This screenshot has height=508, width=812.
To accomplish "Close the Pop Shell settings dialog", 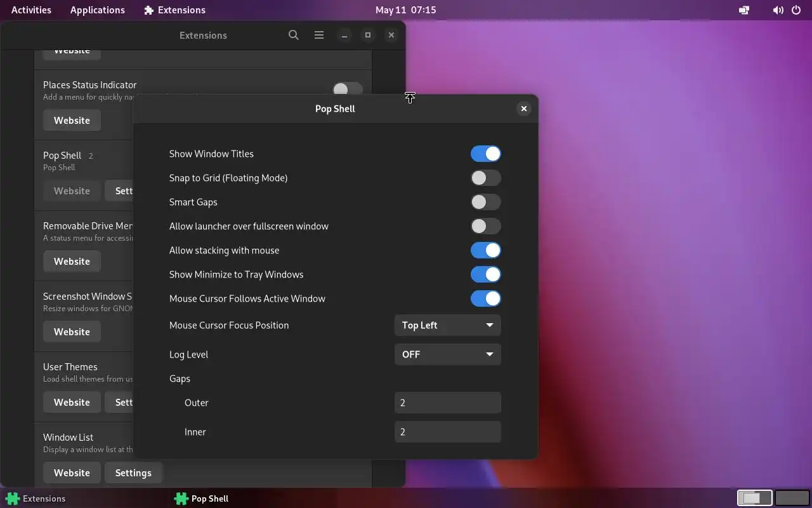I will (x=524, y=109).
